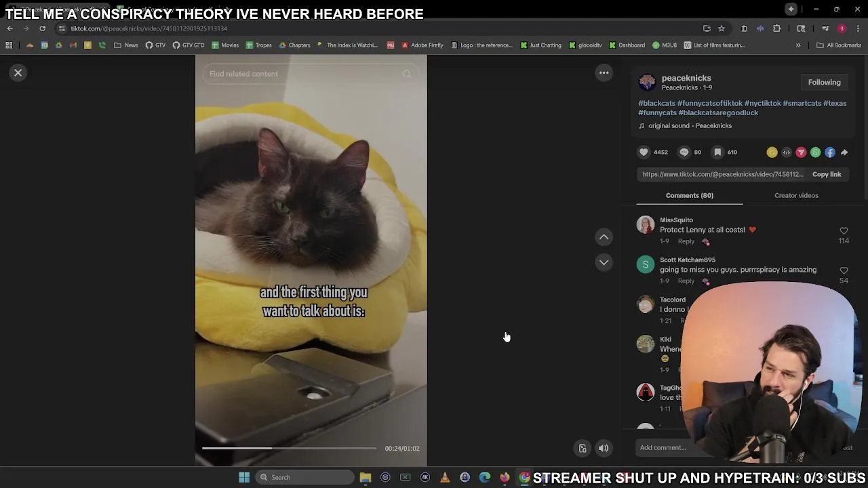Image resolution: width=868 pixels, height=488 pixels.
Task: Open the media controls toolbar icon
Action: tap(825, 28)
